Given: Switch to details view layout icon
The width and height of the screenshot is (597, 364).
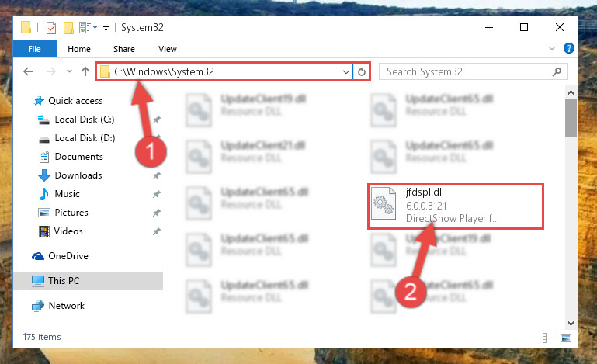Looking at the screenshot, I should (x=549, y=338).
